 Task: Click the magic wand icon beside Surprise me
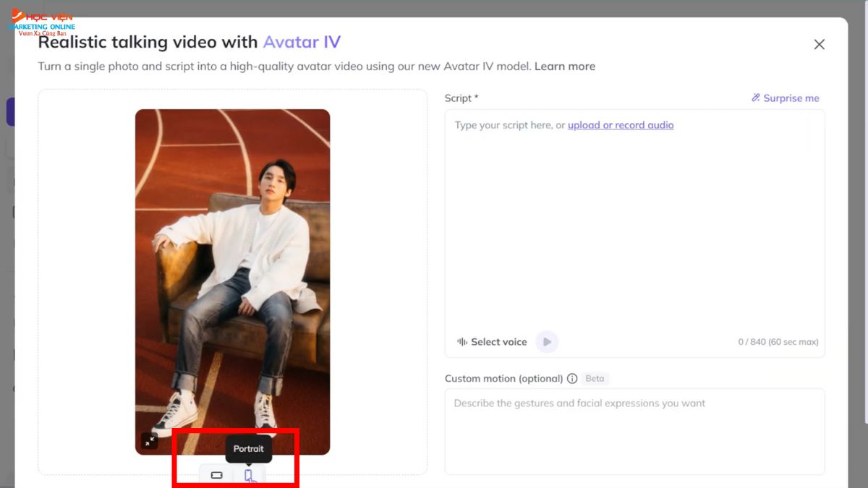click(756, 98)
